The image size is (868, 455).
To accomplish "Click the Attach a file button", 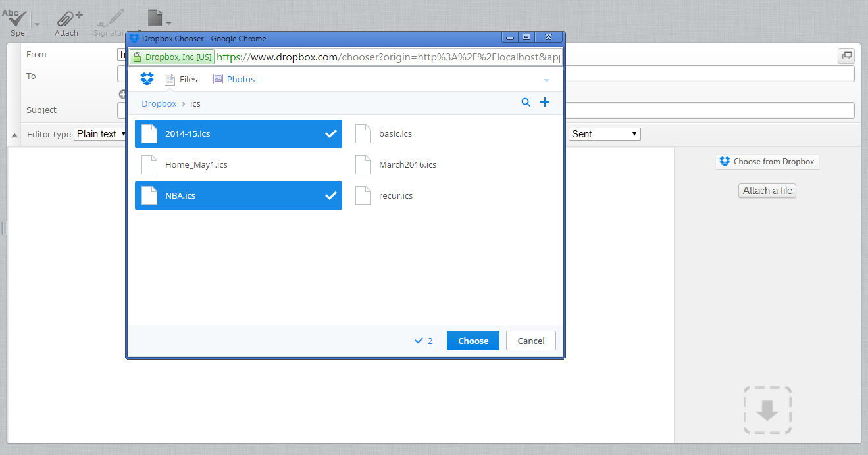I will [x=767, y=191].
